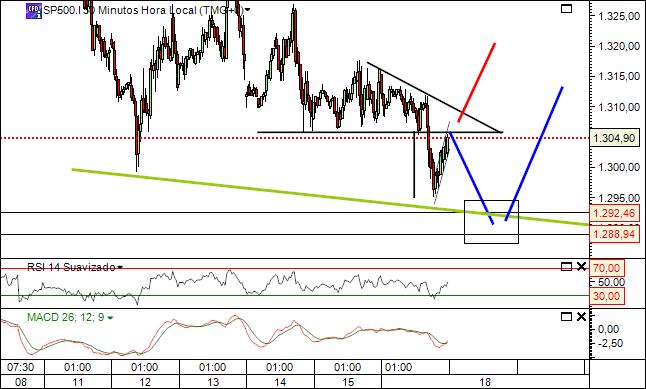Select the 1.292,46 horizontal line price label
Screen dimensions: 646x389
click(615, 213)
